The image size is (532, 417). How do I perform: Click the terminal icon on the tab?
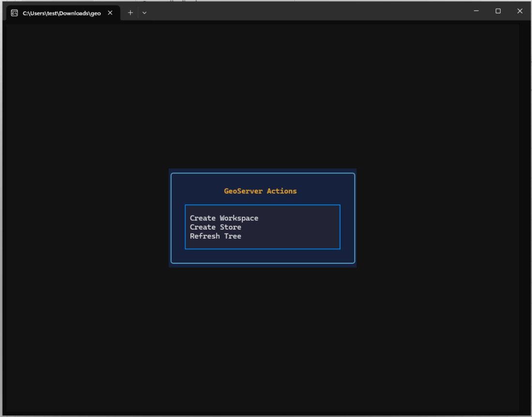tap(14, 13)
